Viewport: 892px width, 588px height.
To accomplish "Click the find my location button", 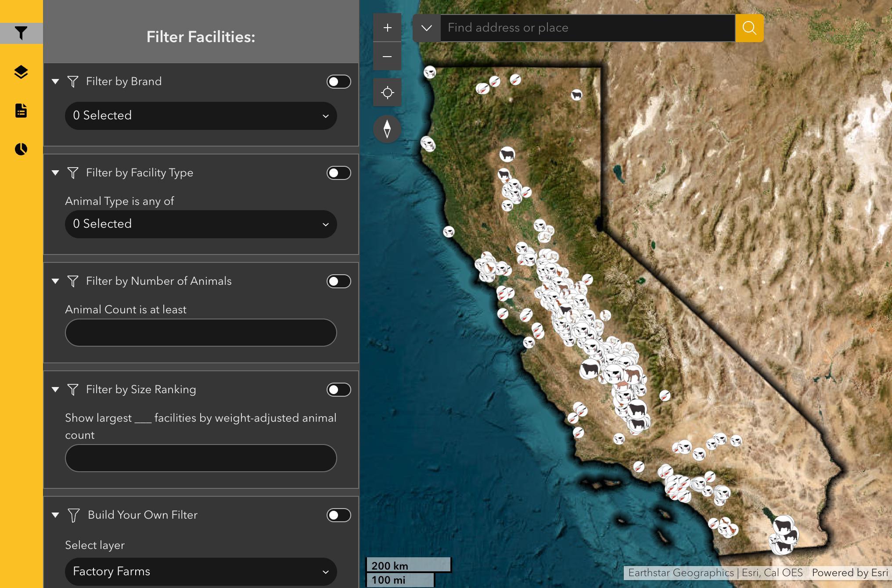I will tap(387, 93).
